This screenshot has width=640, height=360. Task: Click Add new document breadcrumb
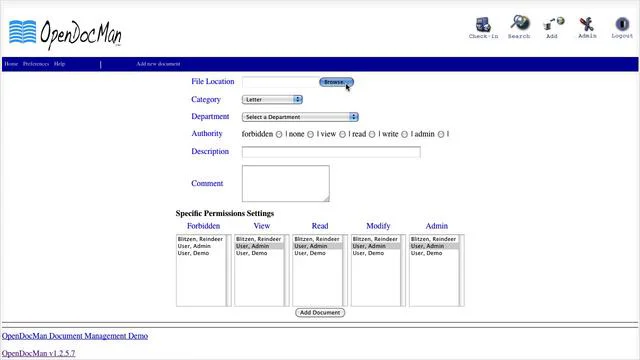[158, 64]
